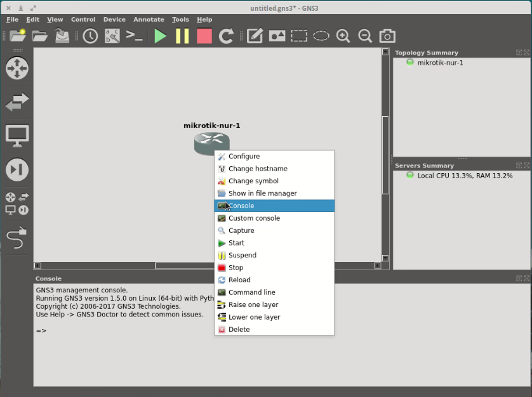Choose Suspend from the context menu
The height and width of the screenshot is (397, 532).
pos(274,256)
